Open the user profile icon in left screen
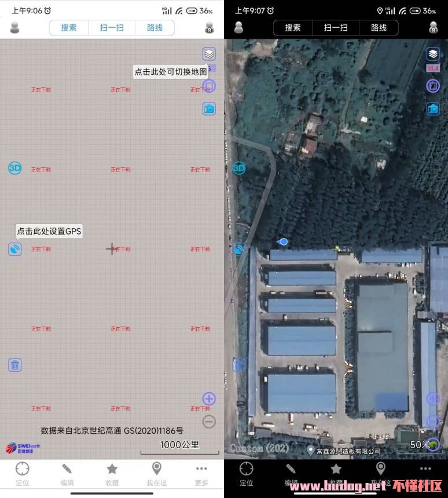The image size is (448, 498). point(14,28)
